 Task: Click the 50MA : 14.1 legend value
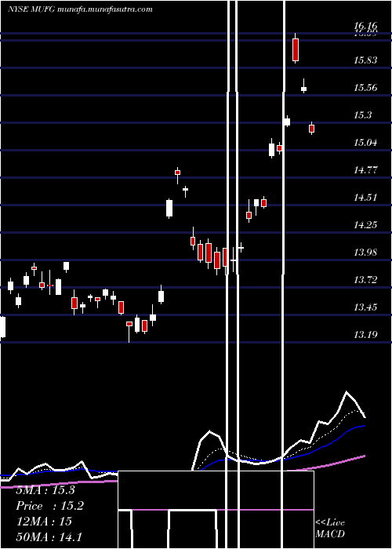coord(49,536)
